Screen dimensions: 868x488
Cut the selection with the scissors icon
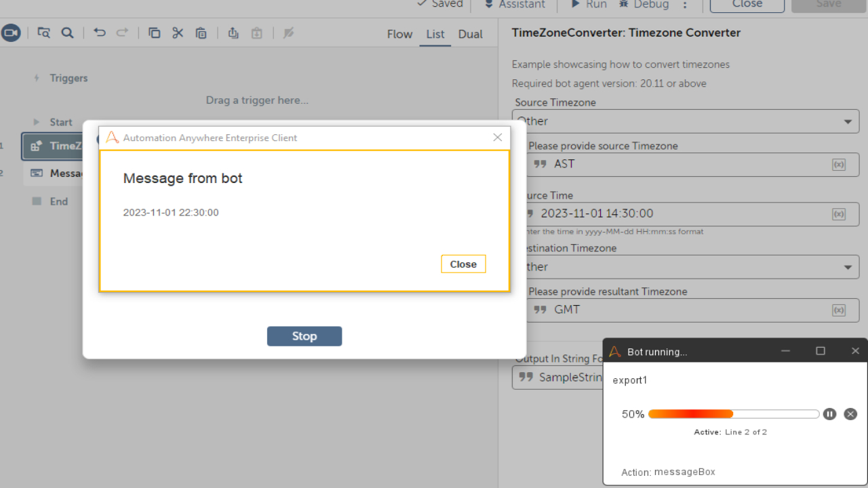[178, 33]
